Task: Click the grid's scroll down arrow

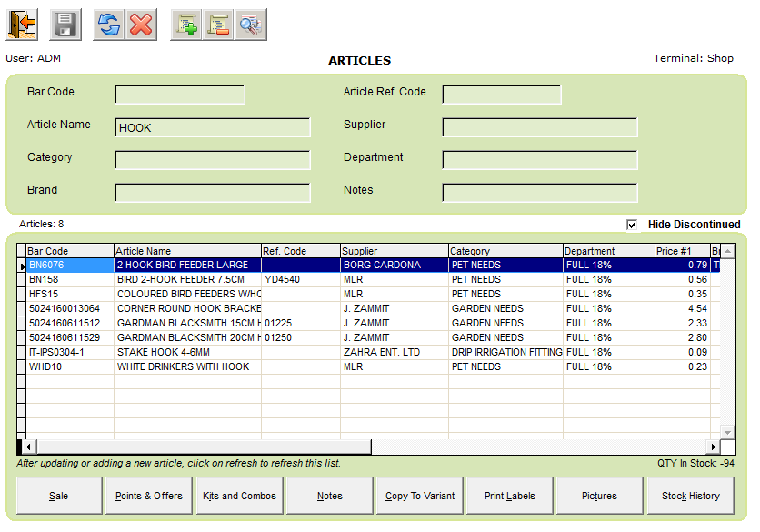Action: (x=728, y=432)
